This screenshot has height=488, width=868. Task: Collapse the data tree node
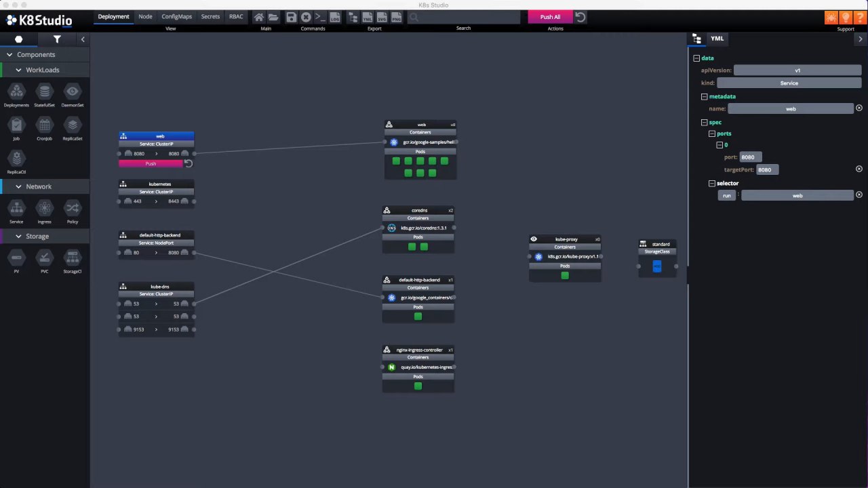[696, 58]
